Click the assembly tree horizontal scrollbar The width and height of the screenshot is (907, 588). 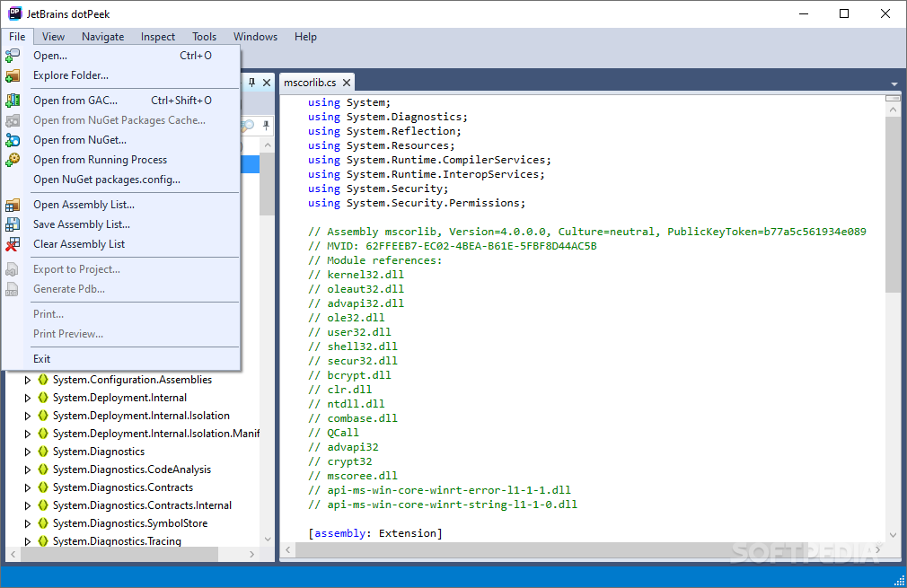pyautogui.click(x=133, y=554)
